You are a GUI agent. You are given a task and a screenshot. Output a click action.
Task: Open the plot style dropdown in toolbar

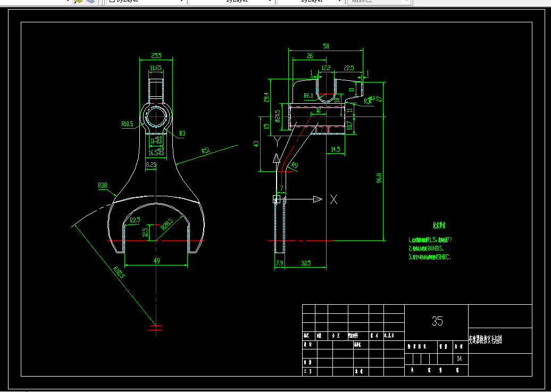[379, 2]
